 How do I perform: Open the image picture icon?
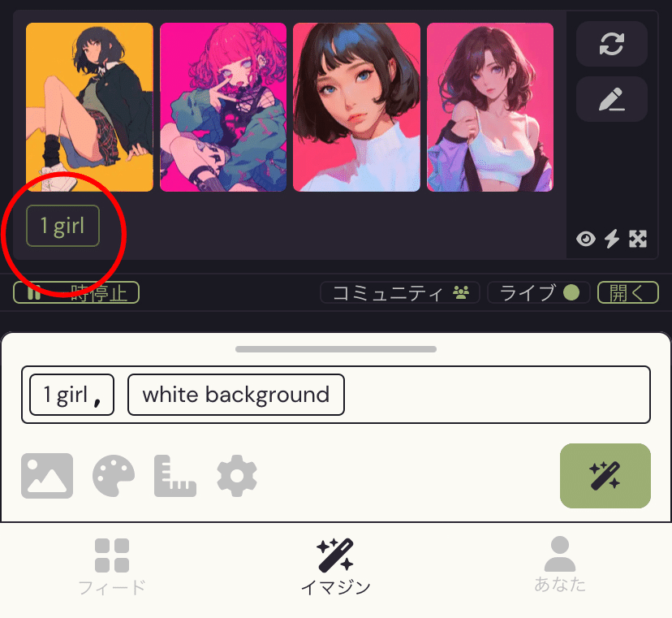coord(47,476)
